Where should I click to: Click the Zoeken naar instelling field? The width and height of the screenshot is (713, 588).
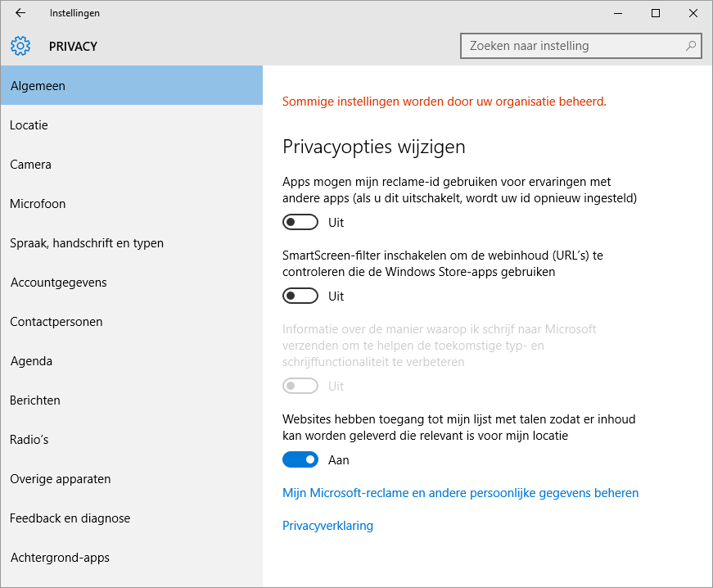pyautogui.click(x=573, y=46)
